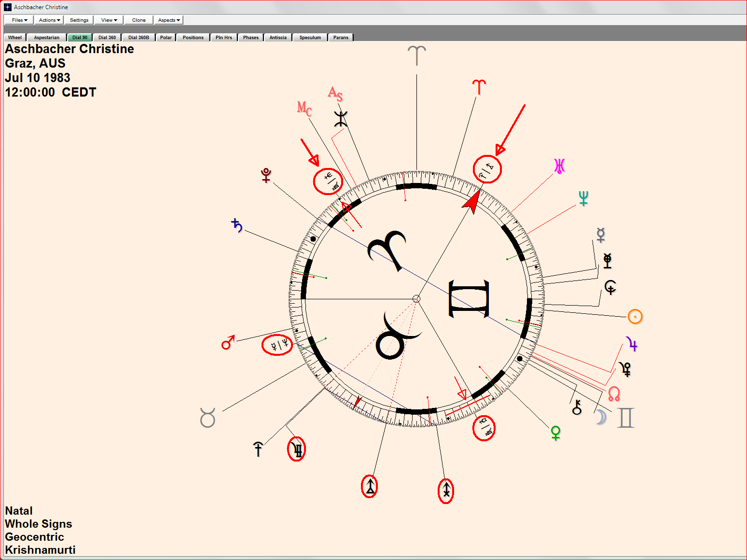The width and height of the screenshot is (747, 560).
Task: Select the Chiron key glyph
Action: coord(577,407)
